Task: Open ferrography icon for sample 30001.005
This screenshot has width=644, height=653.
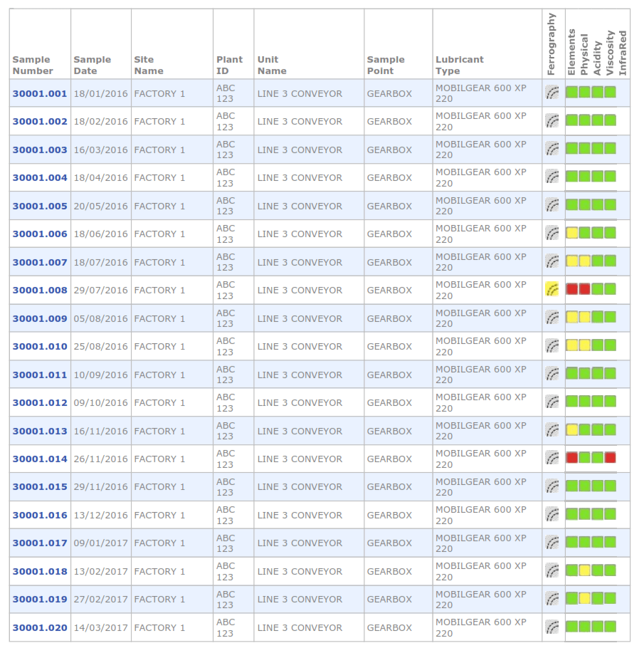Action: 552,205
